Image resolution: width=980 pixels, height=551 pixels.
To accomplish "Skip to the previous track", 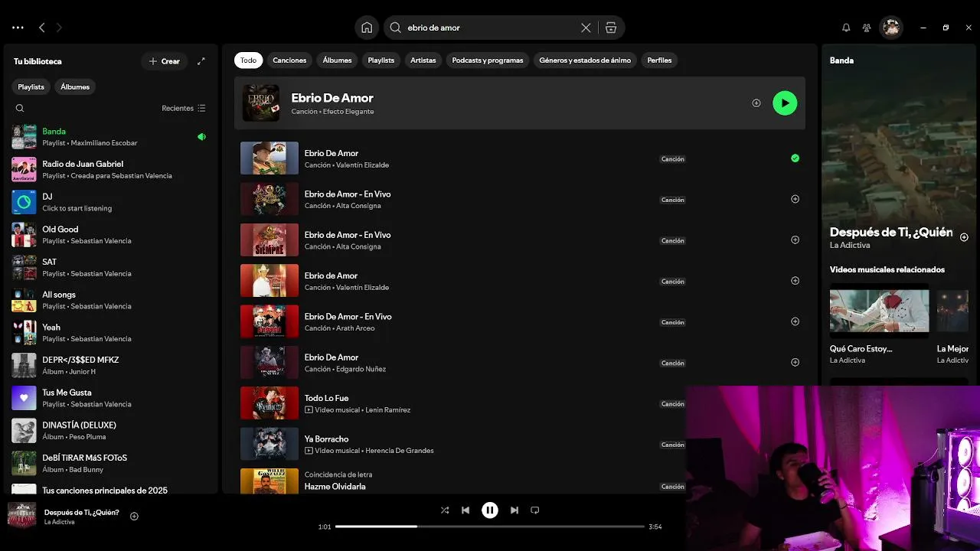I will 465,510.
